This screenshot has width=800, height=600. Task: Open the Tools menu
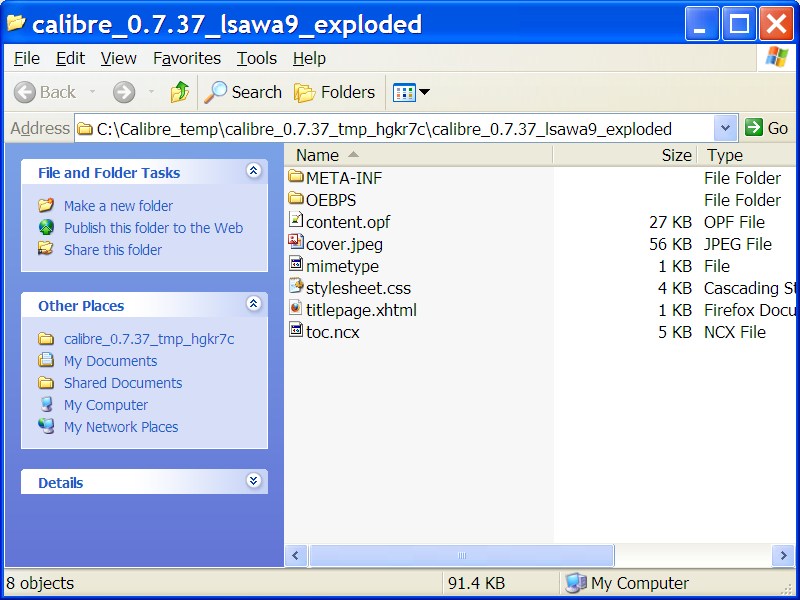[x=257, y=58]
